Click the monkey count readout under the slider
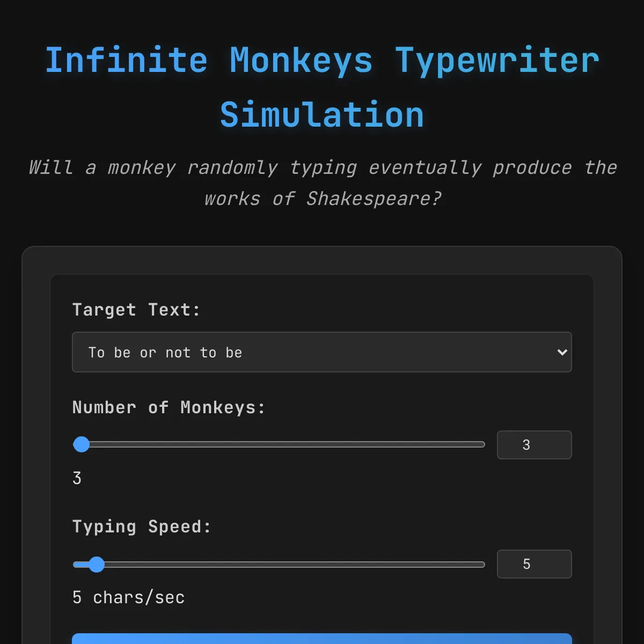This screenshot has width=644, height=644. point(77,478)
